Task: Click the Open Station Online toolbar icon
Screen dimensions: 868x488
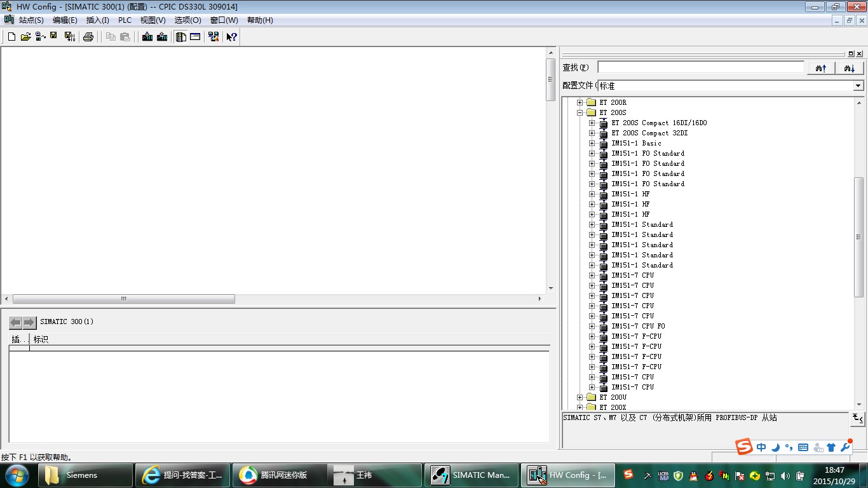Action: coord(40,37)
